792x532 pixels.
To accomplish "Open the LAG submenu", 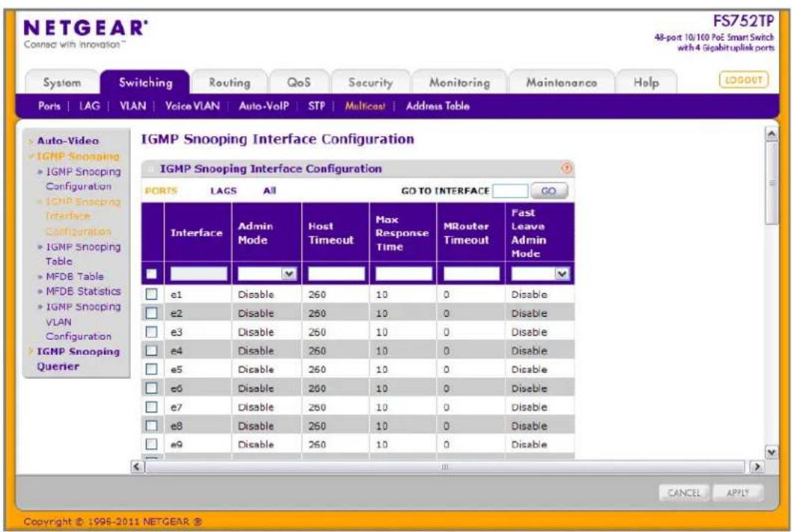I will pyautogui.click(x=90, y=106).
